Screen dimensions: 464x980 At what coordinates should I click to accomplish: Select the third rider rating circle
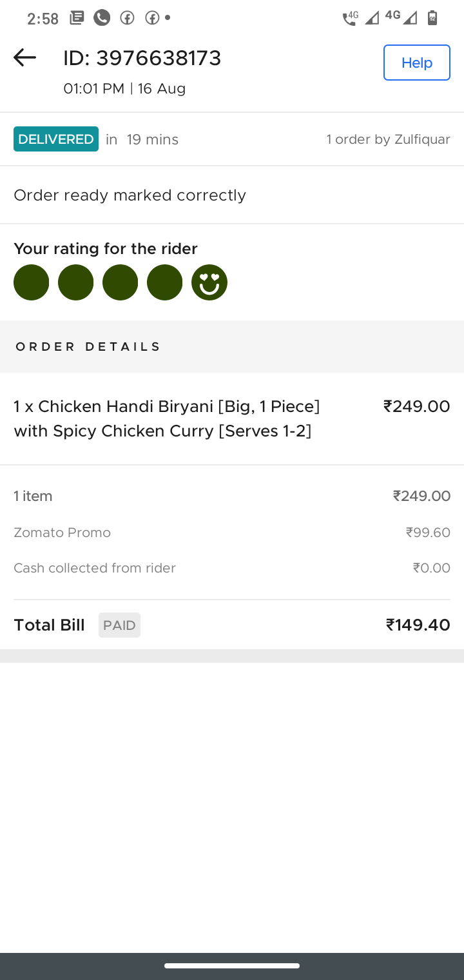pyautogui.click(x=121, y=282)
